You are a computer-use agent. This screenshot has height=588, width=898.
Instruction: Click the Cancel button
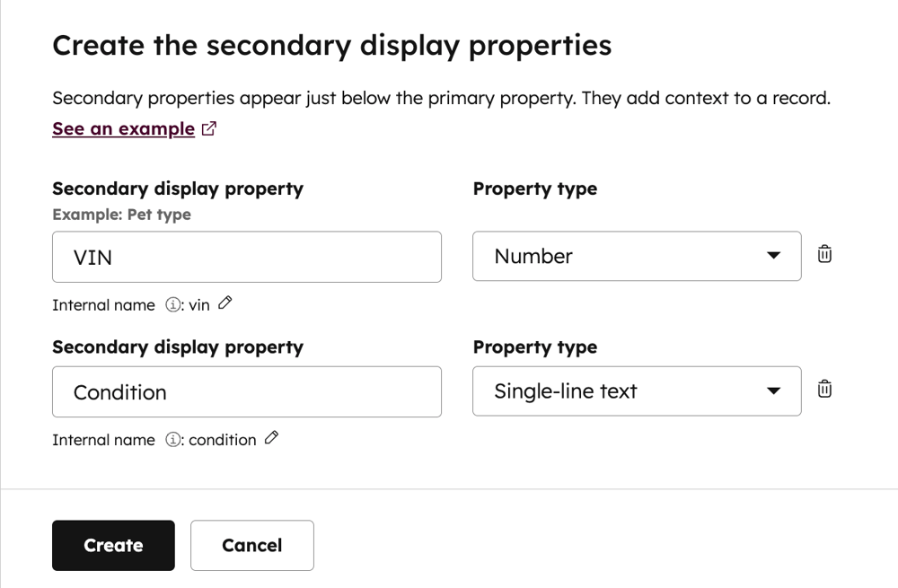[x=251, y=545]
